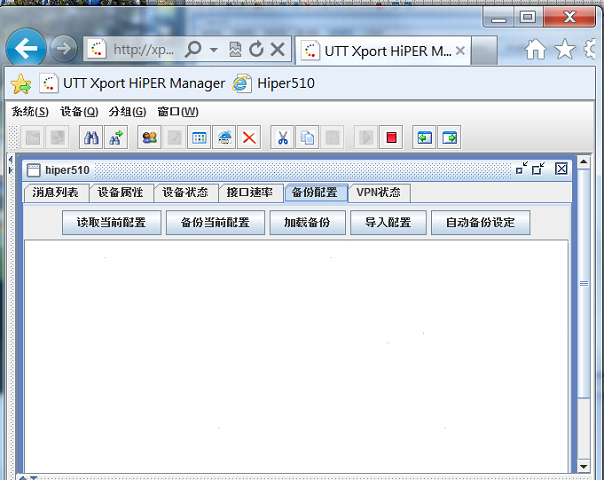Click the empty configuration text area
This screenshot has width=604, height=480.
[296, 356]
